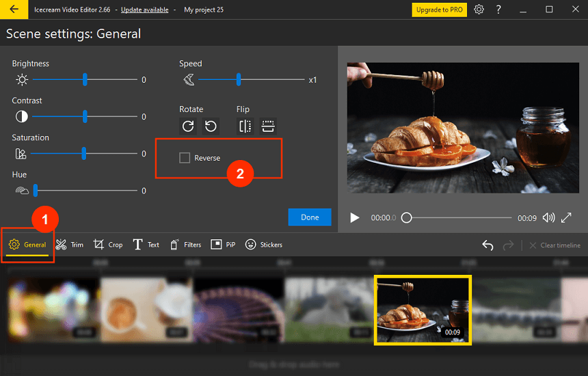
Task: Flip the clip vertically
Action: coord(268,126)
